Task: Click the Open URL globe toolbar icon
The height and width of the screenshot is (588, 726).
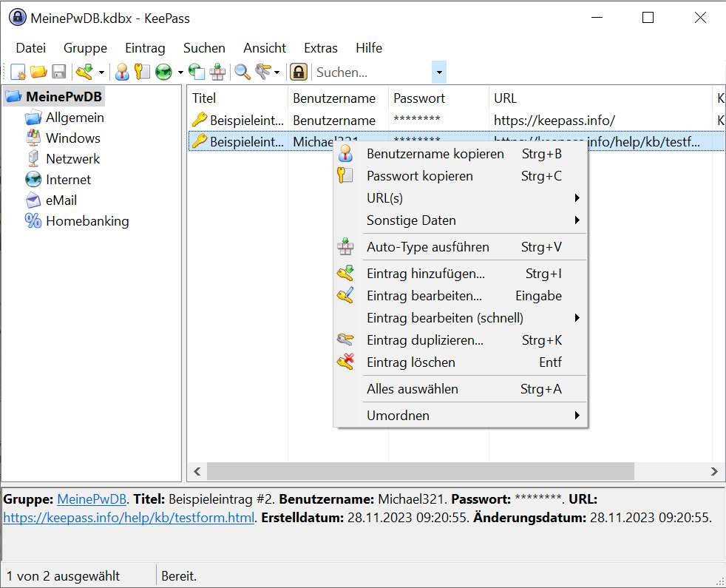Action: [x=163, y=72]
